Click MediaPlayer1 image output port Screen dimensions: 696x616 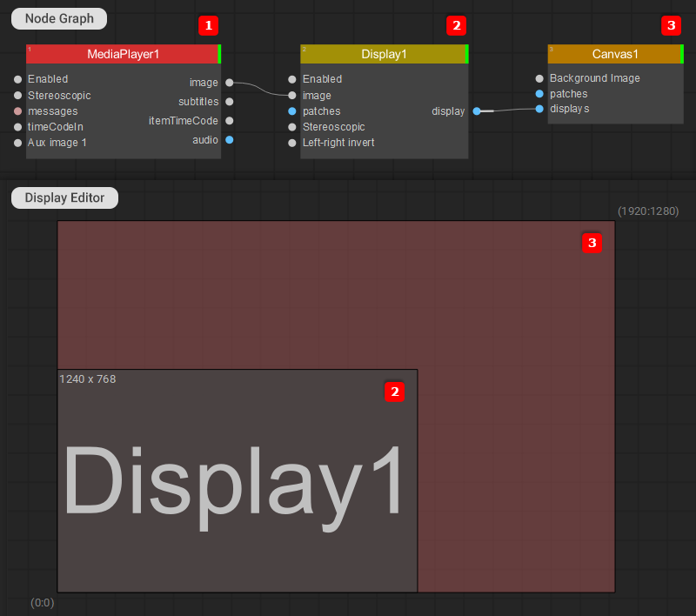229,83
